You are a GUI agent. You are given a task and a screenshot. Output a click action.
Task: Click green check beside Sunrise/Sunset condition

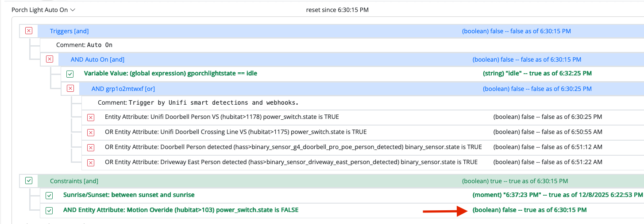point(49,195)
